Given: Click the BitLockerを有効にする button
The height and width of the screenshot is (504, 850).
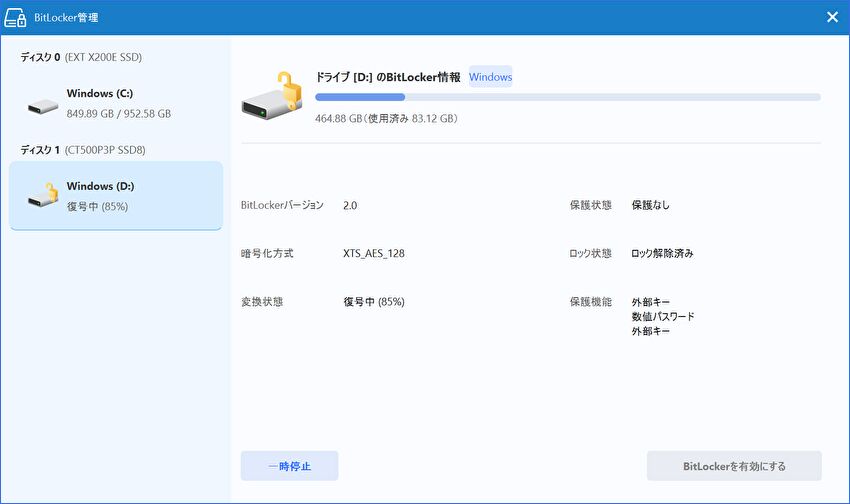Looking at the screenshot, I should coord(734,466).
